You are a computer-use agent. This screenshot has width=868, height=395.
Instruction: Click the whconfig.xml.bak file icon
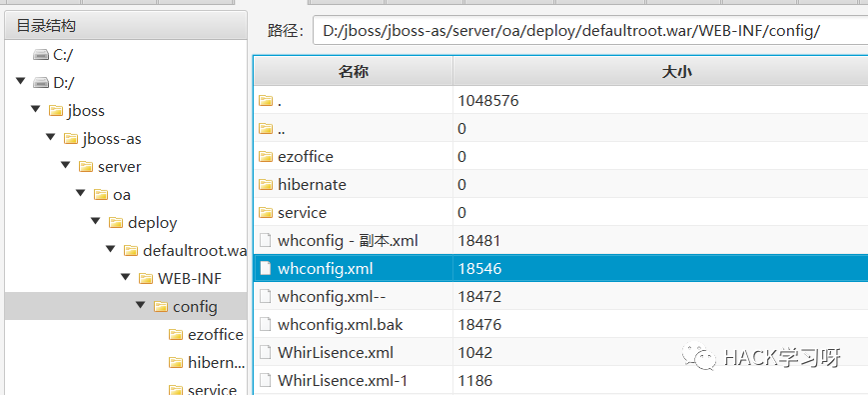pos(267,325)
